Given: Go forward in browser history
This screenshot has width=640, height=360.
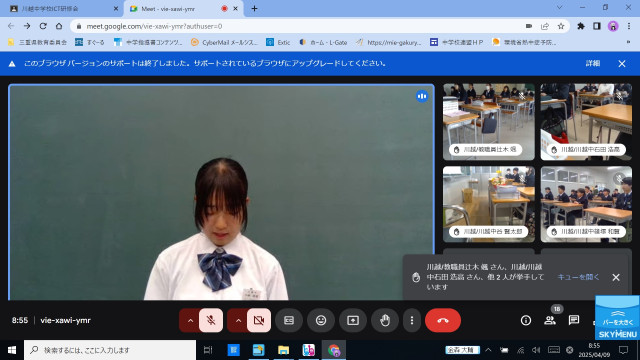Looking at the screenshot, I should (x=27, y=26).
